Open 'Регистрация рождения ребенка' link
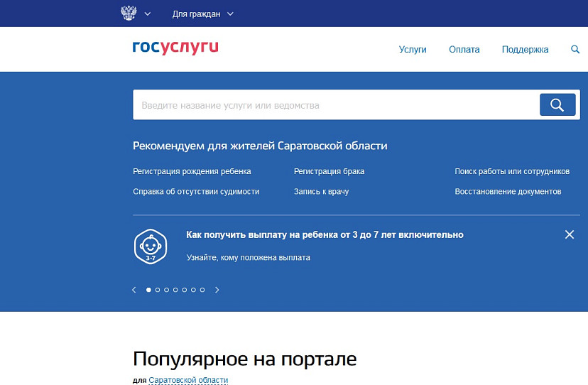Screen dimensions: 588x385 192,171
